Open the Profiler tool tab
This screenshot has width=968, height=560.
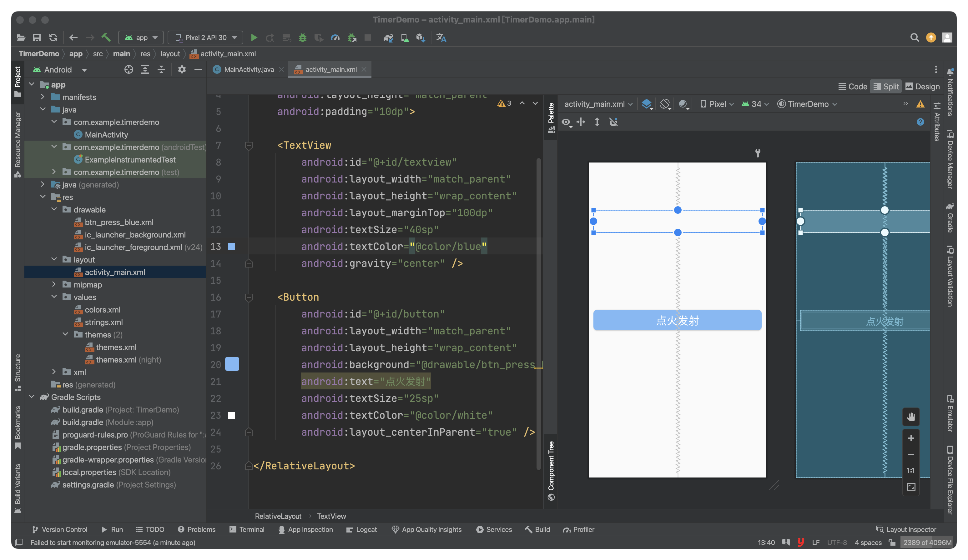(x=578, y=530)
